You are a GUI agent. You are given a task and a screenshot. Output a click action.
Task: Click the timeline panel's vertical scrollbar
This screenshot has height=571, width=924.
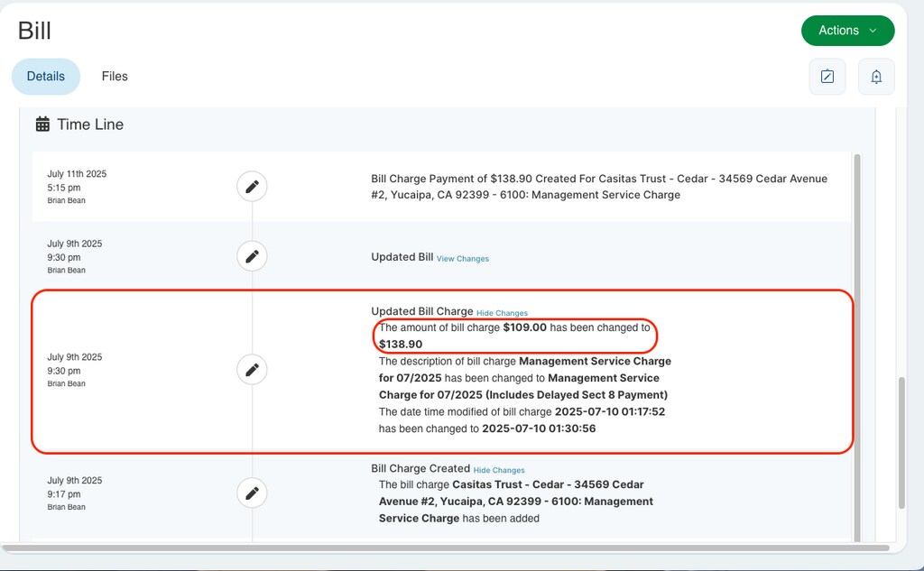tap(856, 343)
